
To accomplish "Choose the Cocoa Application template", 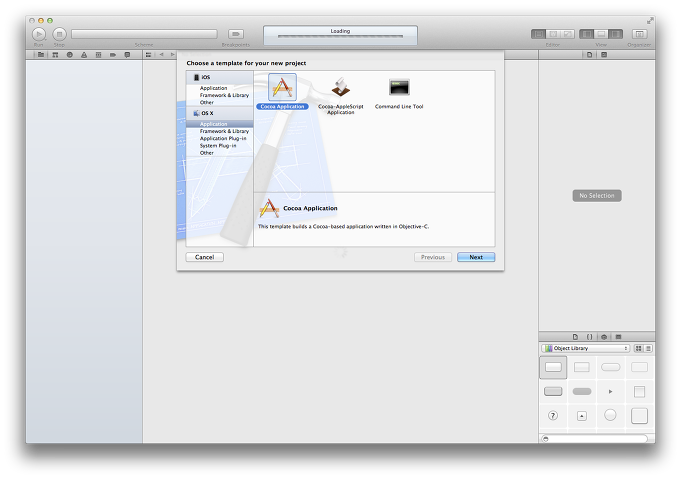I will [282, 92].
